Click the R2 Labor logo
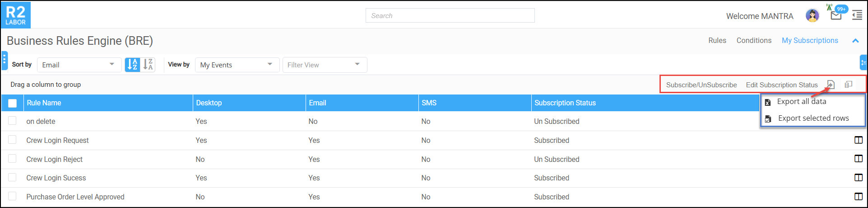 [16, 15]
